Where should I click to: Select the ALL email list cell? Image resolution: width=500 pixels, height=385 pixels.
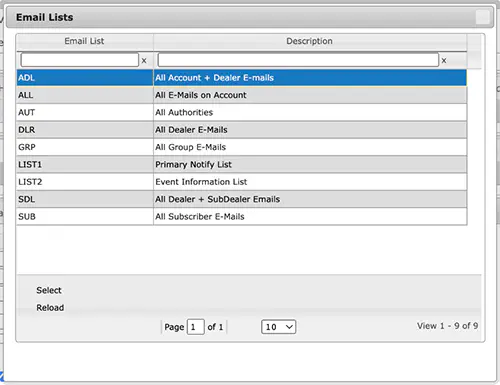pyautogui.click(x=85, y=95)
